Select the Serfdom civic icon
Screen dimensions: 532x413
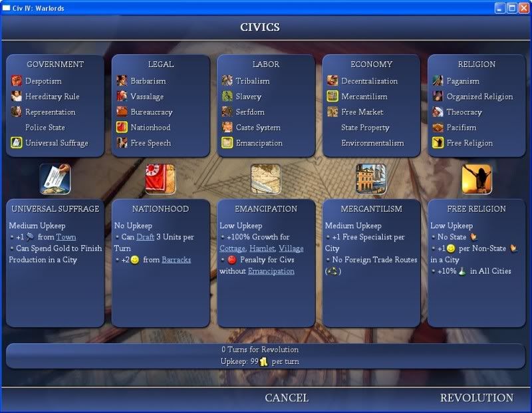[x=227, y=112]
